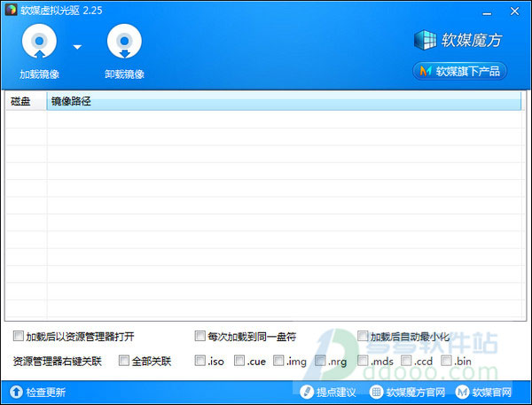
Task: Enable 加载后以资源管理器打开 checkbox
Action: tap(18, 336)
